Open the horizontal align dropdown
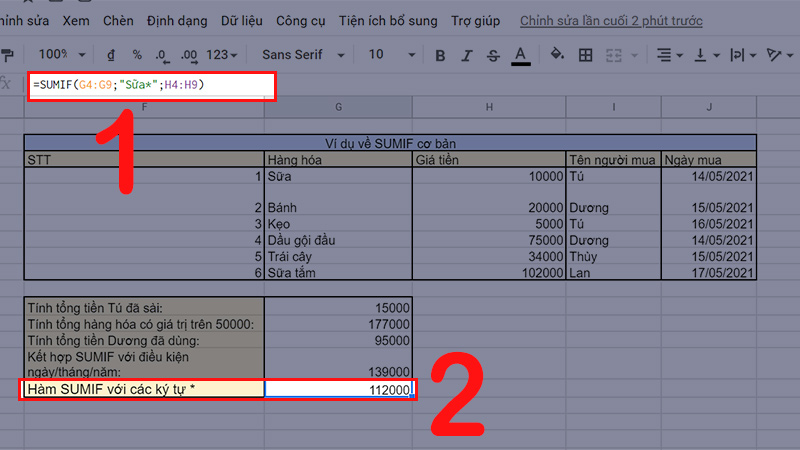 tap(669, 55)
